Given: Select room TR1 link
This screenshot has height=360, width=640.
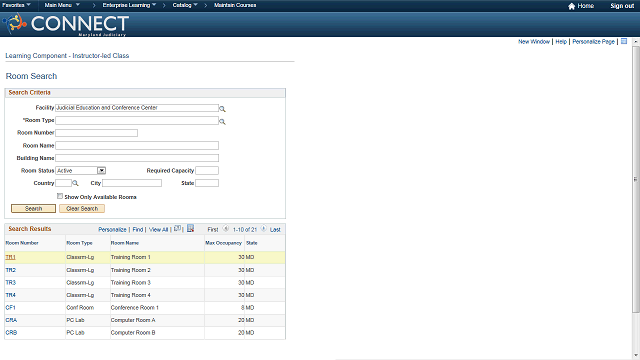Looking at the screenshot, I should point(11,257).
